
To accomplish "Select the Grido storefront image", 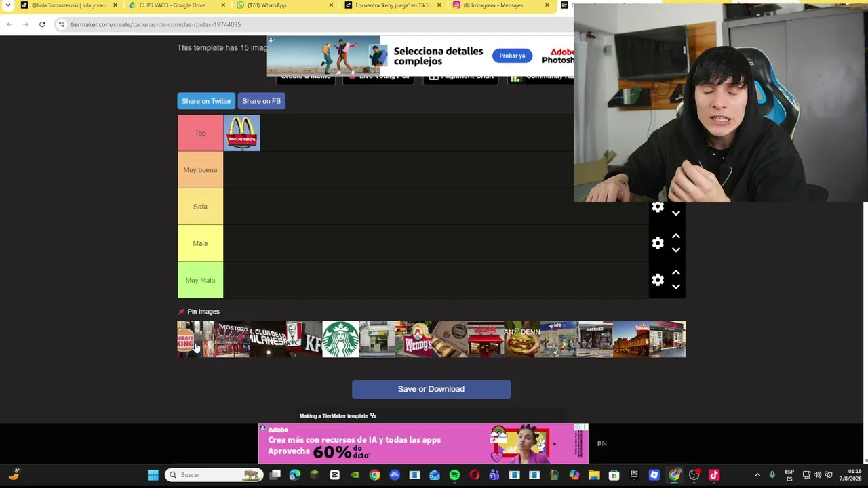I will point(558,339).
